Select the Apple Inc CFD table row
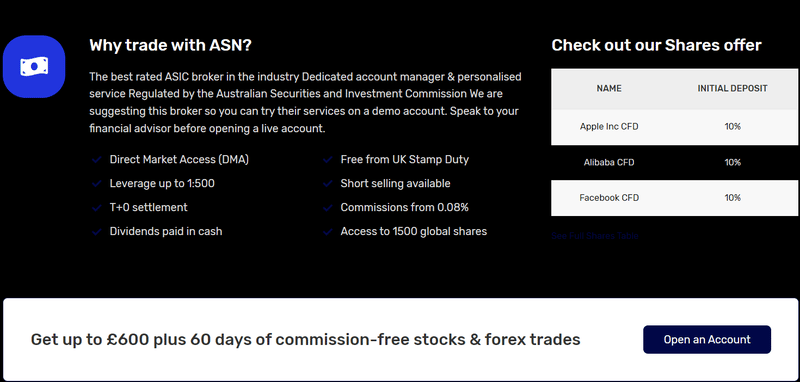Screen dimensions: 800x382 coord(674,127)
